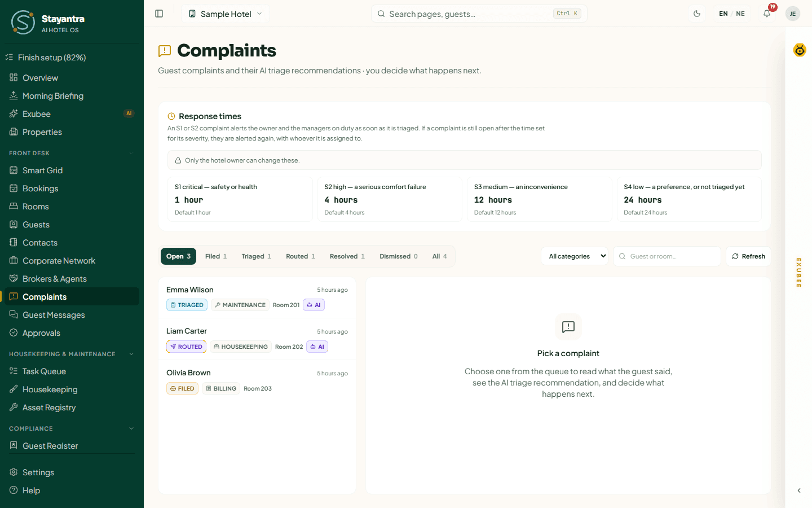The width and height of the screenshot is (812, 508).
Task: Open Rooms page
Action: click(x=72, y=207)
